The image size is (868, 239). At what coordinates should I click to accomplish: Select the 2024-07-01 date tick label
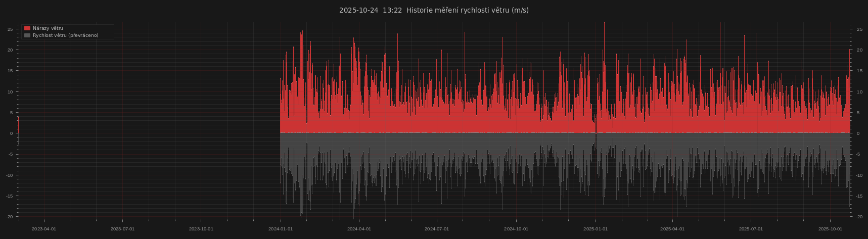click(x=437, y=229)
